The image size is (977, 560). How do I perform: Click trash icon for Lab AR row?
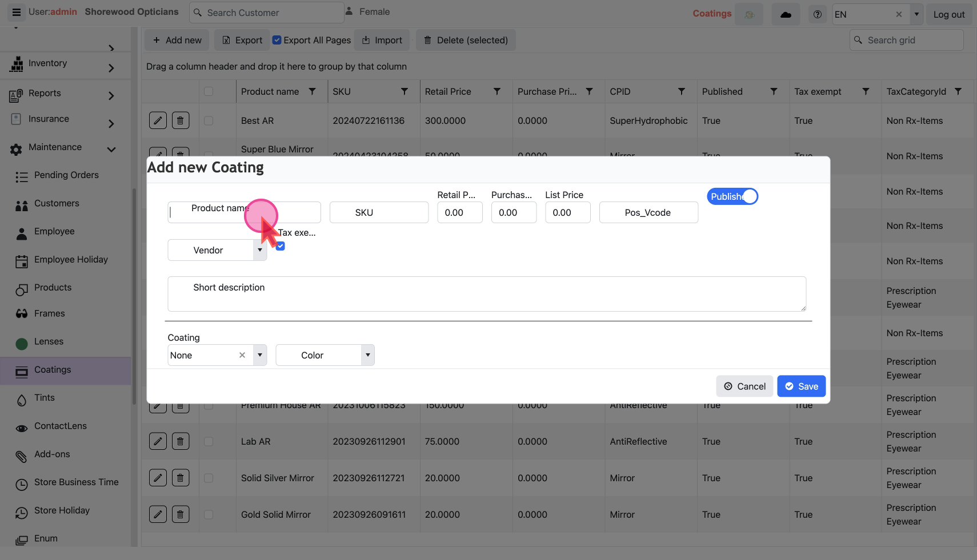coord(181,441)
